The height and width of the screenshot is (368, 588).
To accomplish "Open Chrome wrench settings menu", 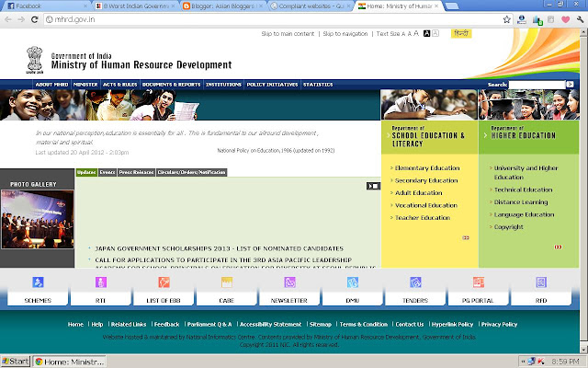I will coord(580,19).
